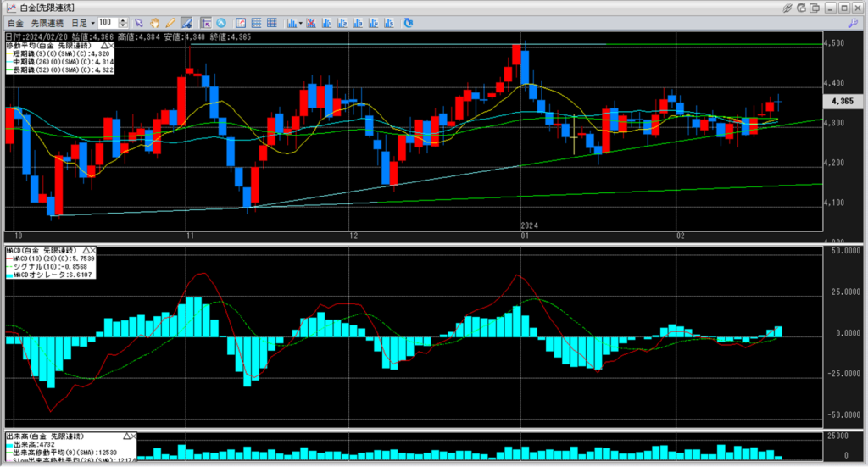The height and width of the screenshot is (467, 868).
Task: Close the MACD legend panel
Action: [x=92, y=250]
